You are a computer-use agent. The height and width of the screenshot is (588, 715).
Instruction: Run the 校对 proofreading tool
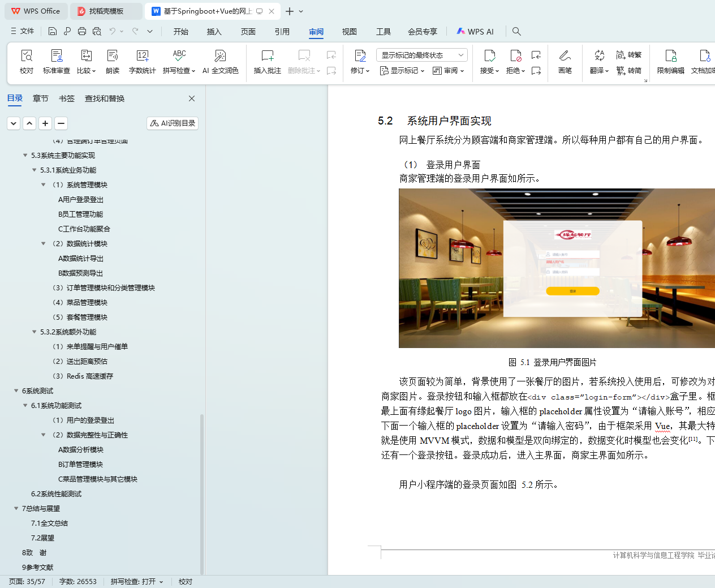pyautogui.click(x=27, y=62)
